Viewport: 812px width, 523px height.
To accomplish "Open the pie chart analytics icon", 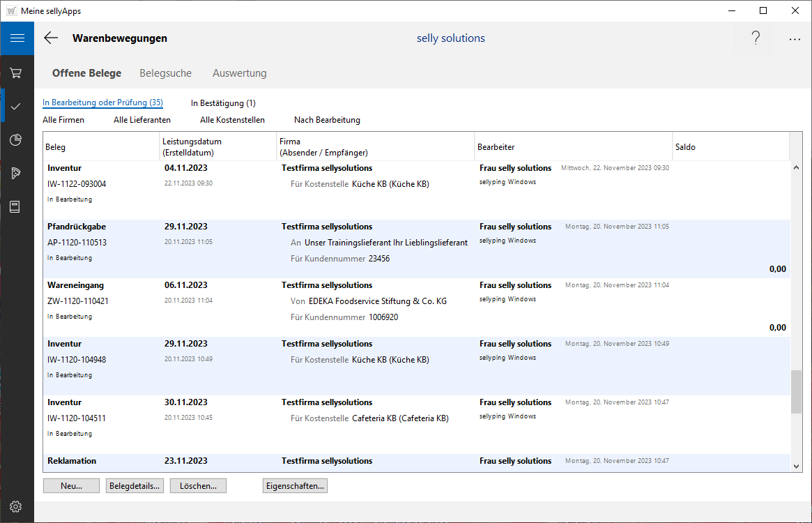I will tap(17, 140).
